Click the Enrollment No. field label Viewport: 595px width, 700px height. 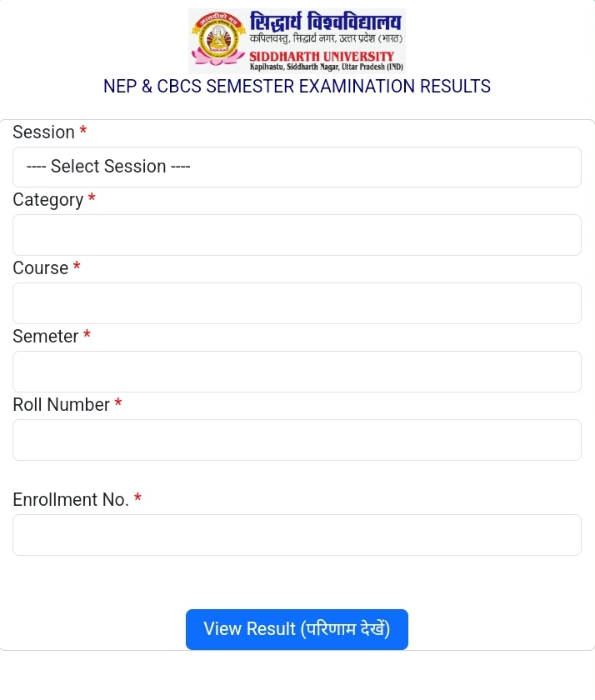click(x=71, y=500)
